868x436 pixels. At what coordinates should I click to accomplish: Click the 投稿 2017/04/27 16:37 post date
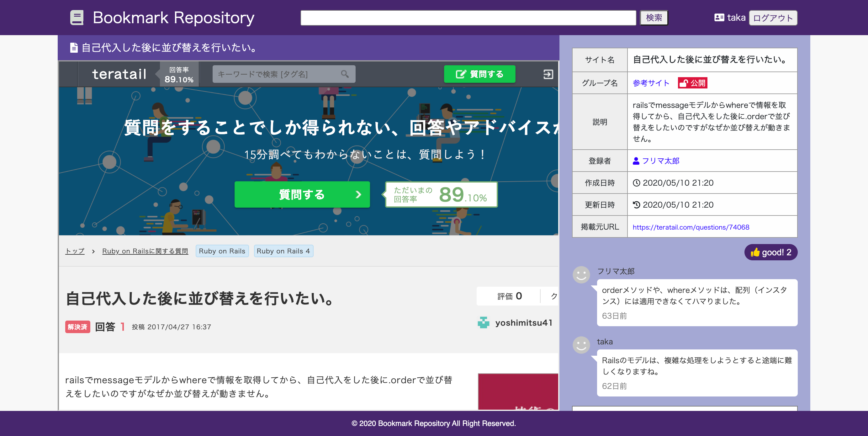point(171,327)
